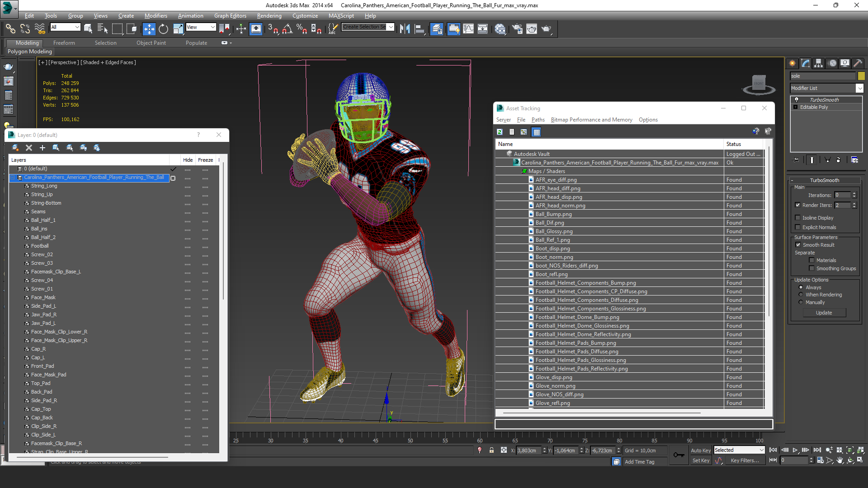Open Select by Name dialog
The image size is (868, 488).
click(103, 29)
